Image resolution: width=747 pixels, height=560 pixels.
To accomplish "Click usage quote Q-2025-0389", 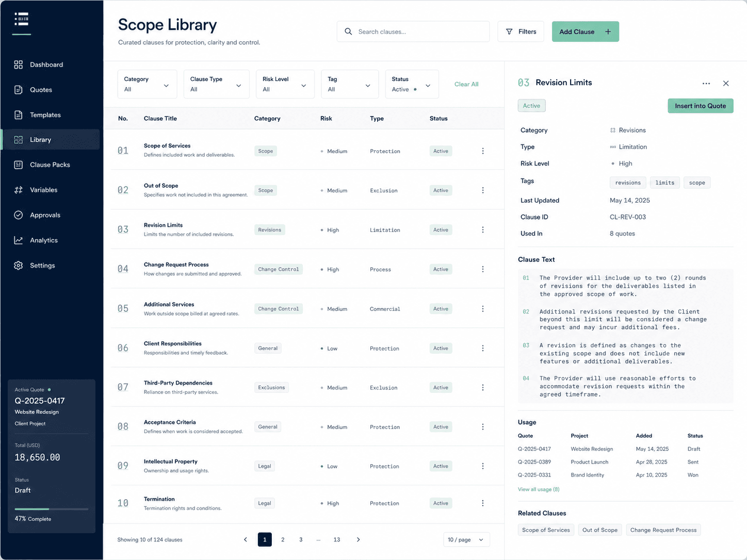I will click(534, 462).
